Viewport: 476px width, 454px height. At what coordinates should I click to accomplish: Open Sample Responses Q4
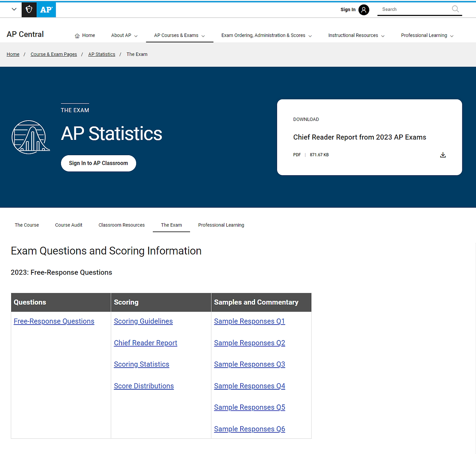coord(250,386)
